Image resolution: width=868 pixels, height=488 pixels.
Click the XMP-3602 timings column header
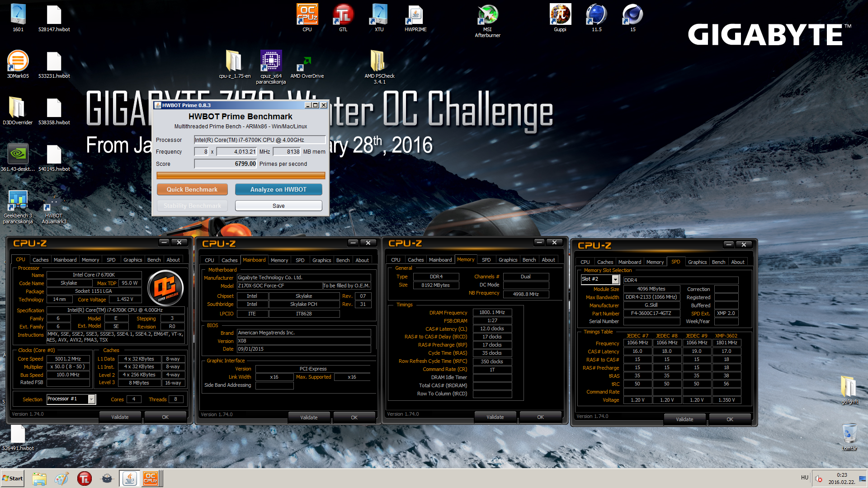[726, 336]
